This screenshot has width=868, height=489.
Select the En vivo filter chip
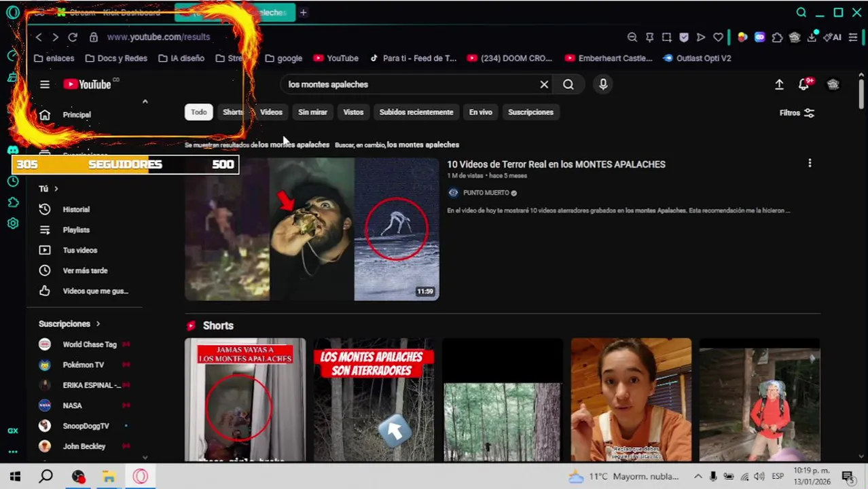point(480,112)
